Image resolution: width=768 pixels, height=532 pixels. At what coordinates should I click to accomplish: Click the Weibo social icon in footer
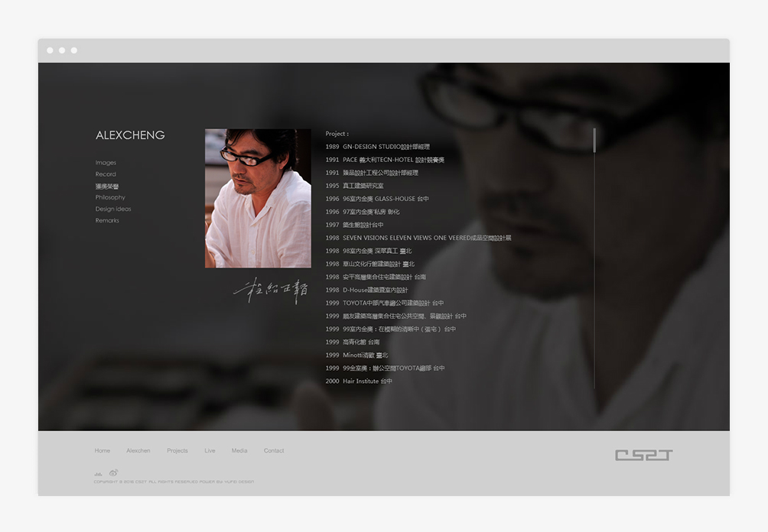[x=113, y=473]
